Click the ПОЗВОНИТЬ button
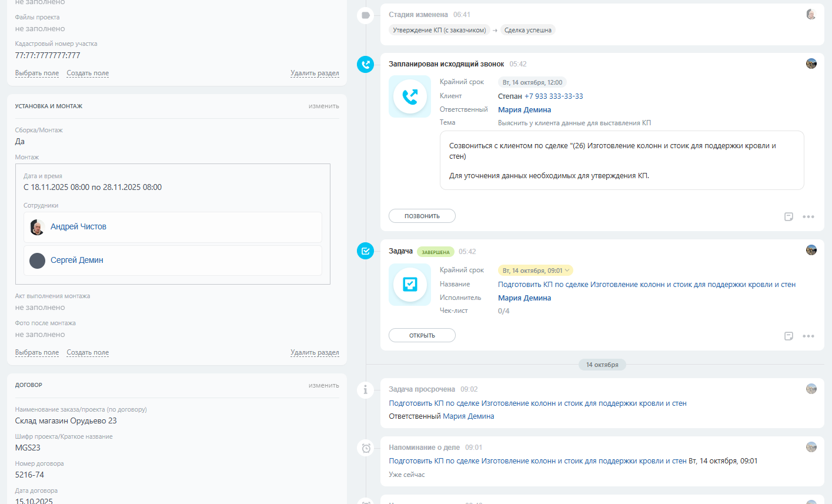Image resolution: width=832 pixels, height=504 pixels. click(x=422, y=216)
